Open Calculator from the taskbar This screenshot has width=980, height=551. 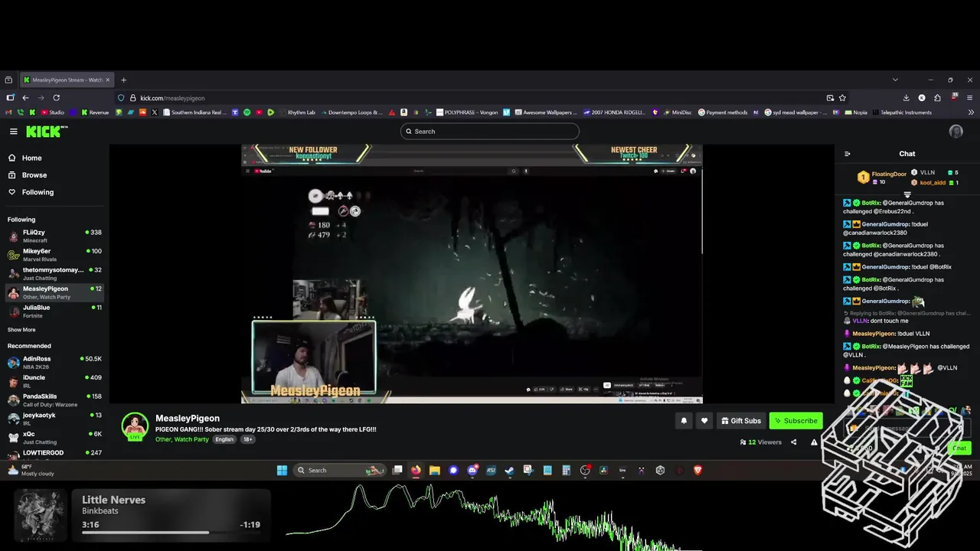point(566,470)
